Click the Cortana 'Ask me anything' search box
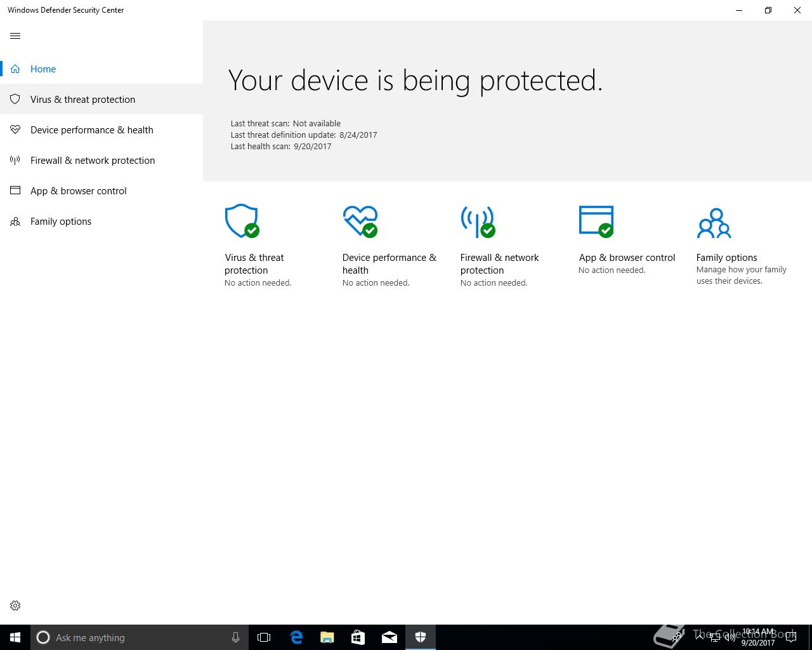This screenshot has width=812, height=650. point(139,637)
